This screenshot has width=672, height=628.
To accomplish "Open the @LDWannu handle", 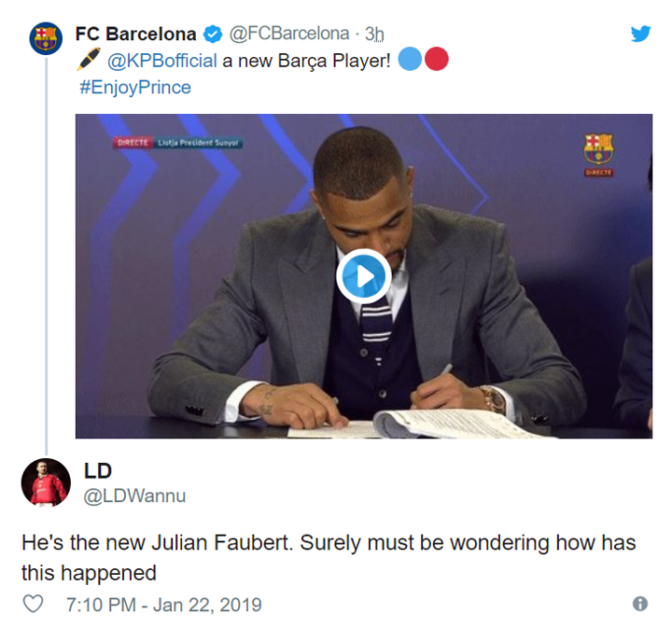I will pyautogui.click(x=135, y=495).
